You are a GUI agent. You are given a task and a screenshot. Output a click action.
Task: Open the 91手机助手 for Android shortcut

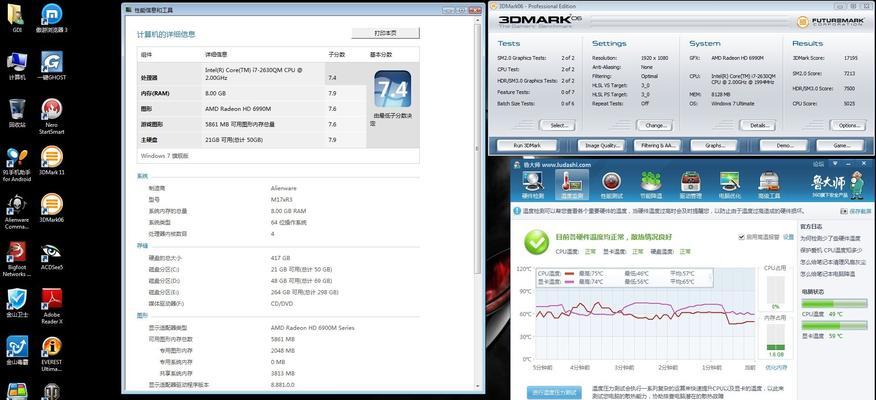[17, 164]
